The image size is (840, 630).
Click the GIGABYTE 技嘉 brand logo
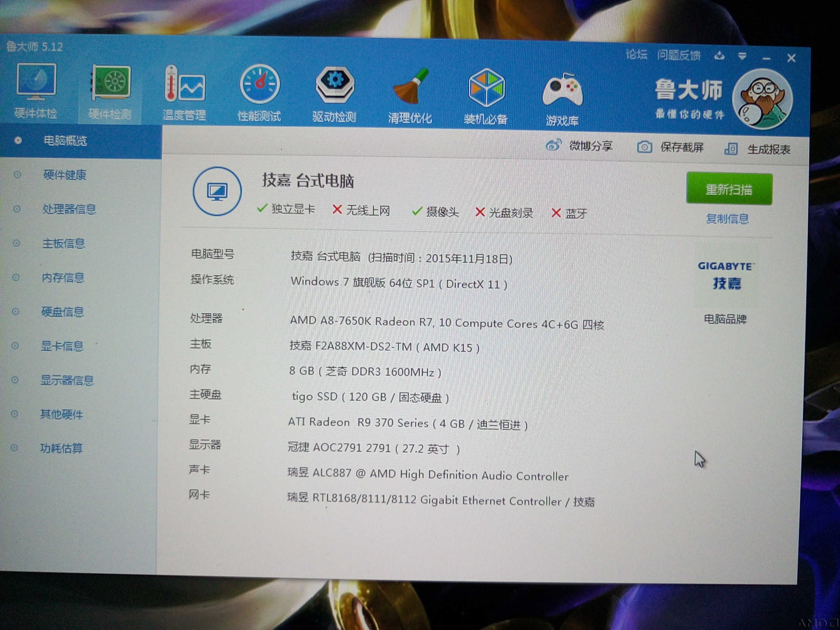click(x=726, y=276)
